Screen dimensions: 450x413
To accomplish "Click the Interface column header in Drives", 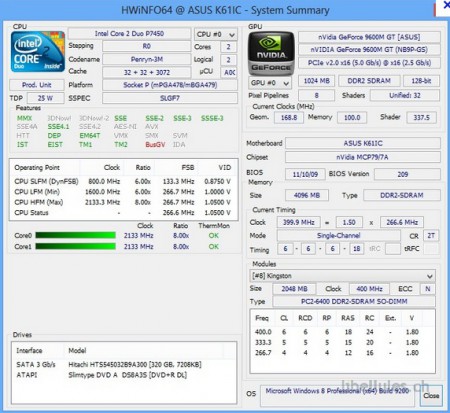I will (x=29, y=351).
